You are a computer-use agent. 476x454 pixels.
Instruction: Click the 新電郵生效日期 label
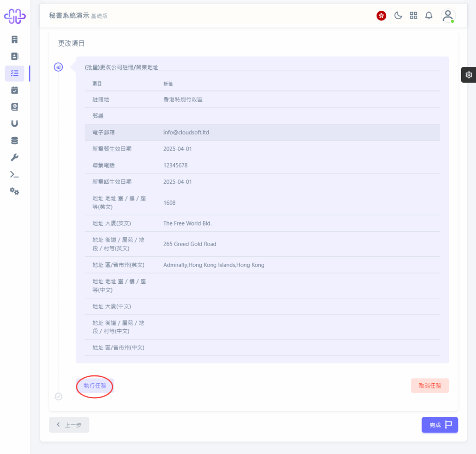pos(112,149)
